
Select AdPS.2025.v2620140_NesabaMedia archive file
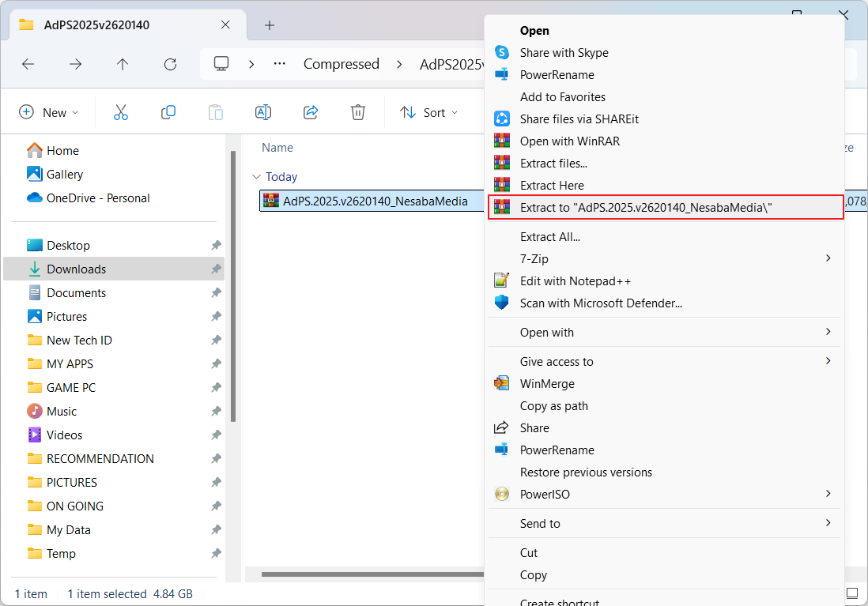[371, 201]
